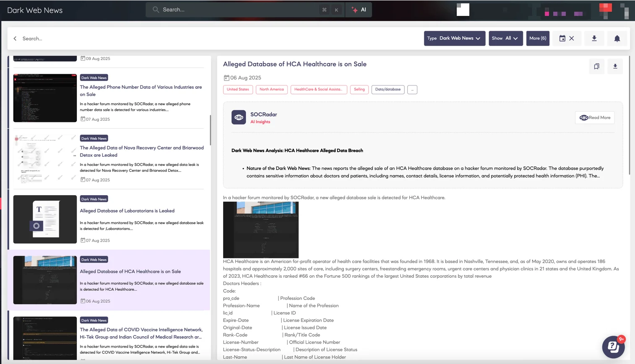Click calendar icon next to 06 Aug 2025 heading
This screenshot has height=364, width=635.
pyautogui.click(x=226, y=78)
